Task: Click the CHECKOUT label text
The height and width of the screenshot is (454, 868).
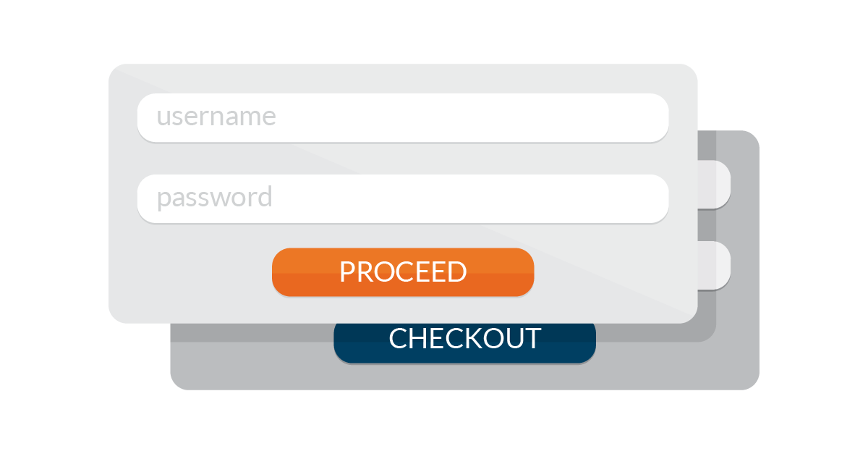Action: 464,339
